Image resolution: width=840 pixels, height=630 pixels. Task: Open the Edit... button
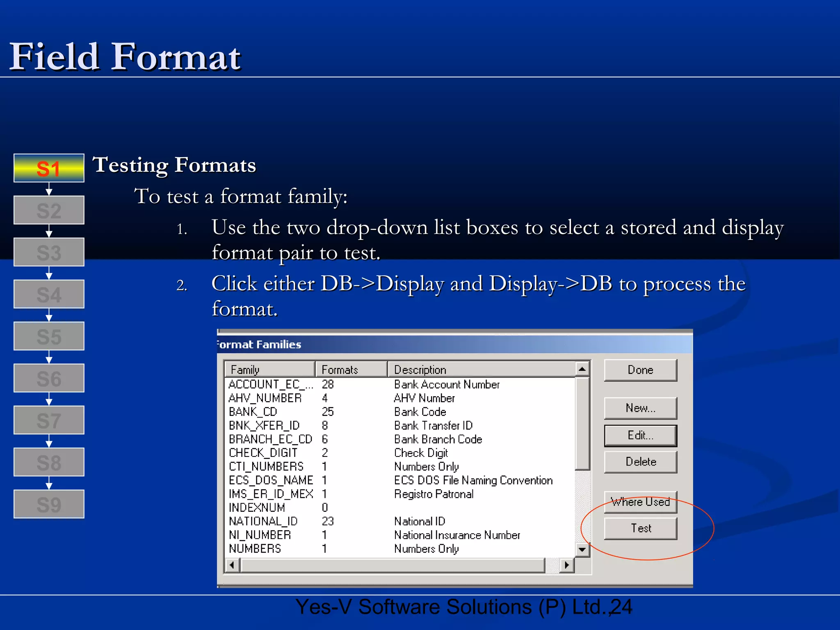click(640, 435)
